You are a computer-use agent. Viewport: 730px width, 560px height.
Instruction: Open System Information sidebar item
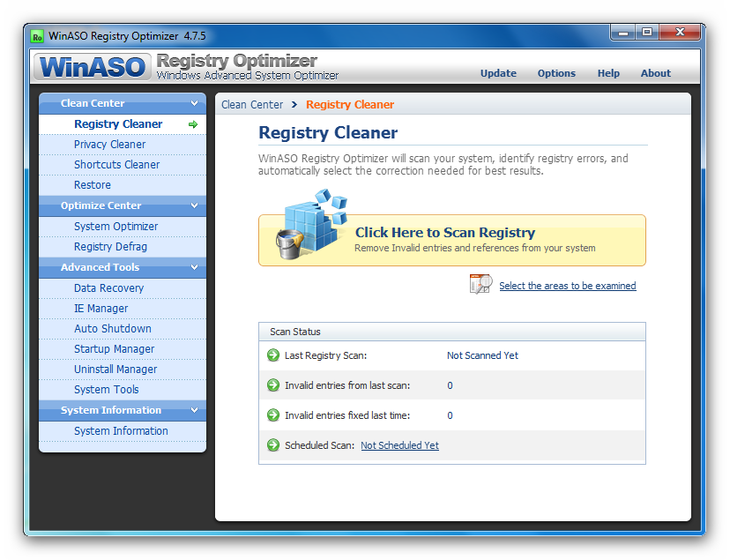pyautogui.click(x=123, y=431)
